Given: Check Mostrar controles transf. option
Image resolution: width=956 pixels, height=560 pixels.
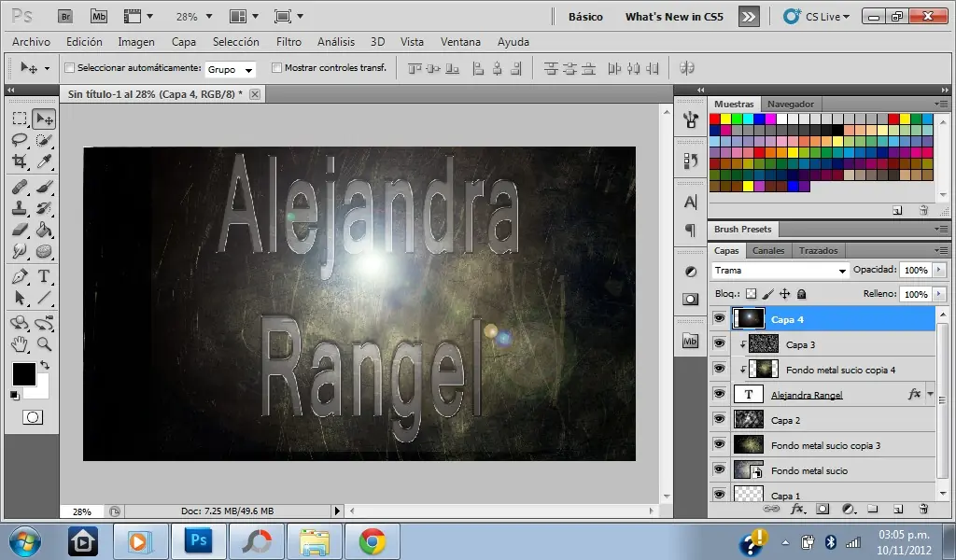Looking at the screenshot, I should 276,67.
